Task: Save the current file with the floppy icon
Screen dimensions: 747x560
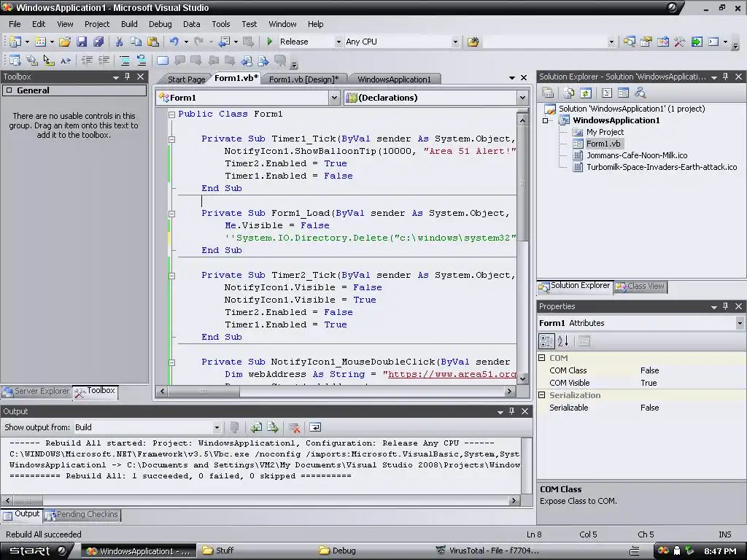Action: tap(82, 42)
